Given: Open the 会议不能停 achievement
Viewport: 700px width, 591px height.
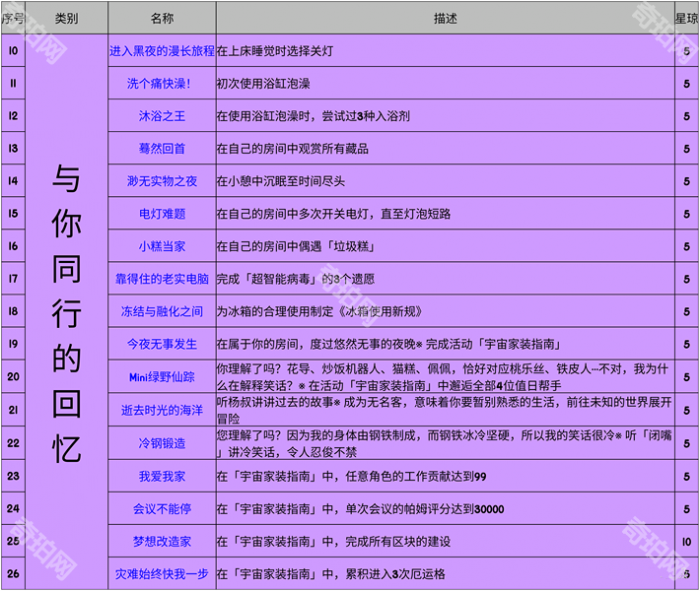Looking at the screenshot, I should pos(161,509).
